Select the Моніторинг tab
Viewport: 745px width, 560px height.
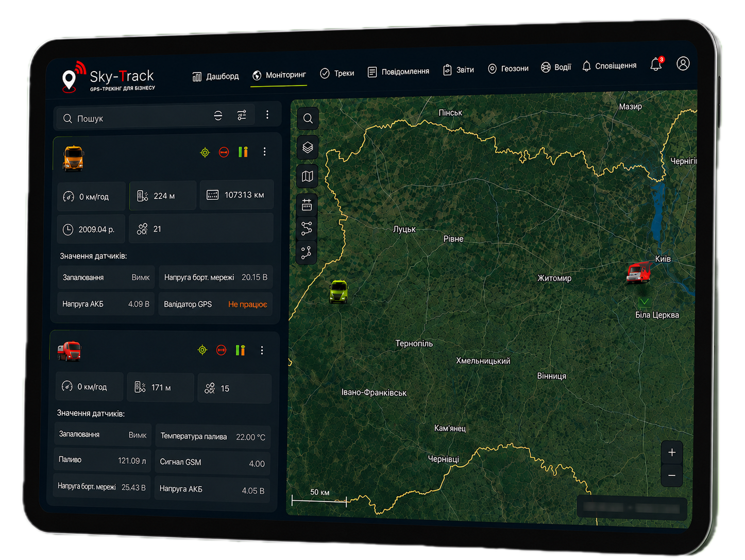coord(279,75)
